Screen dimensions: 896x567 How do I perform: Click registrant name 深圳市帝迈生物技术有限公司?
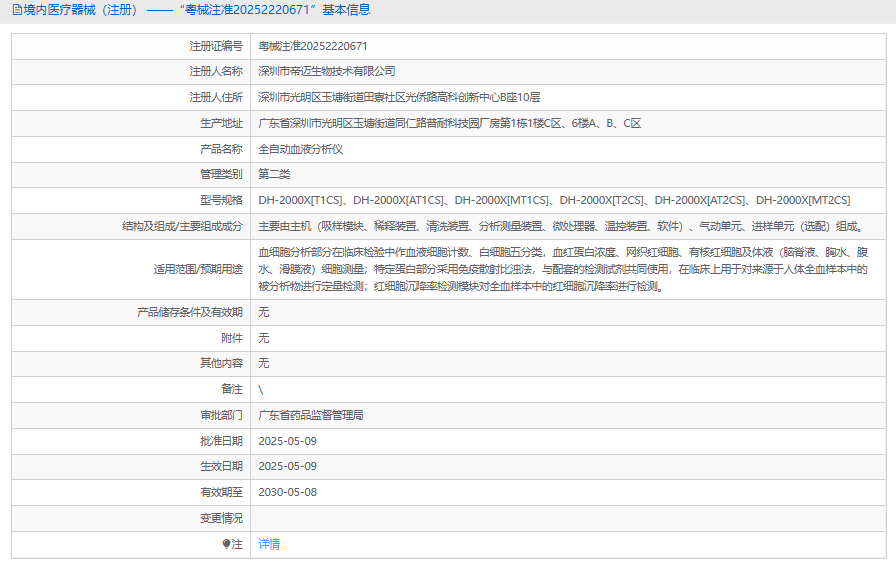point(327,72)
